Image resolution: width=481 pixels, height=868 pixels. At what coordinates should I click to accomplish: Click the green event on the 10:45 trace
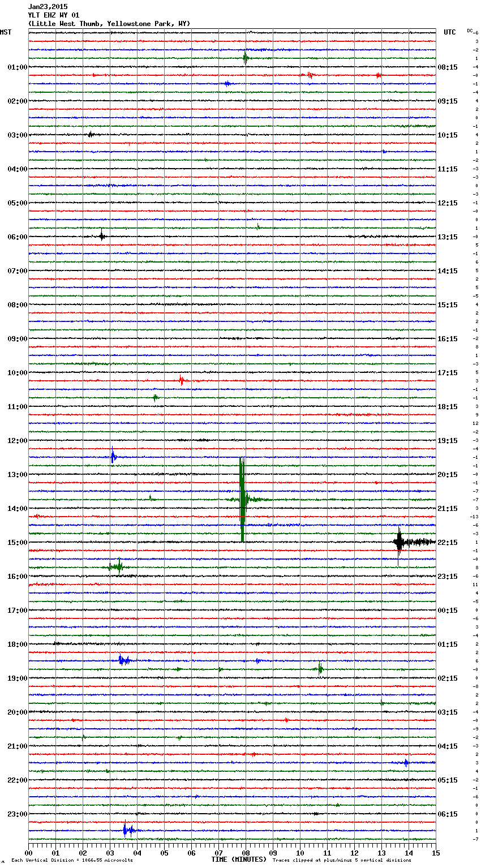point(156,397)
